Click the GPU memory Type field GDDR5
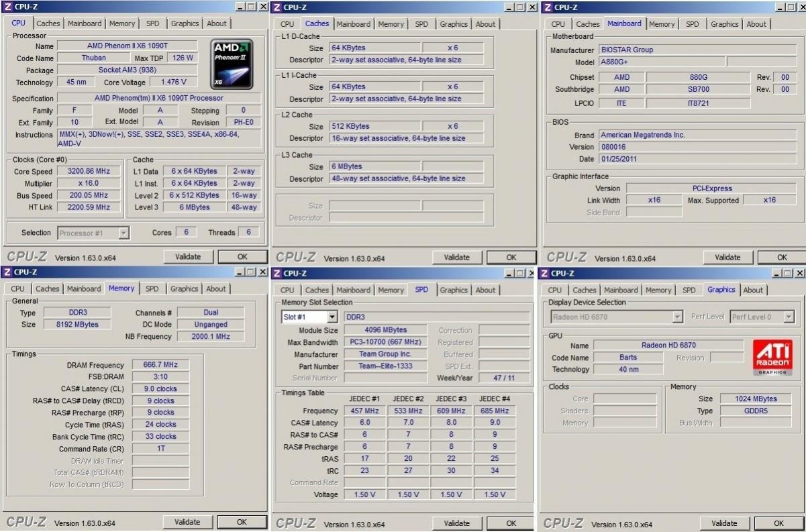806x532 pixels. [x=756, y=411]
